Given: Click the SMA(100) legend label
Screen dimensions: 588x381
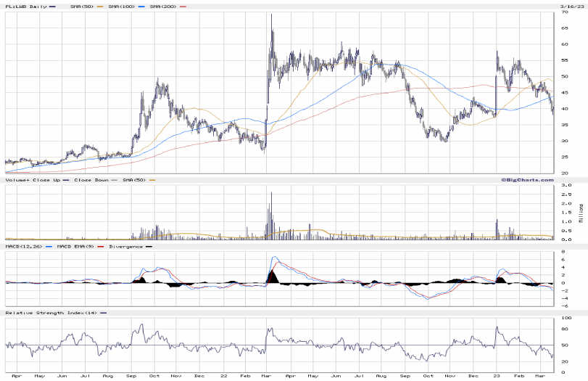Looking at the screenshot, I should point(120,7).
